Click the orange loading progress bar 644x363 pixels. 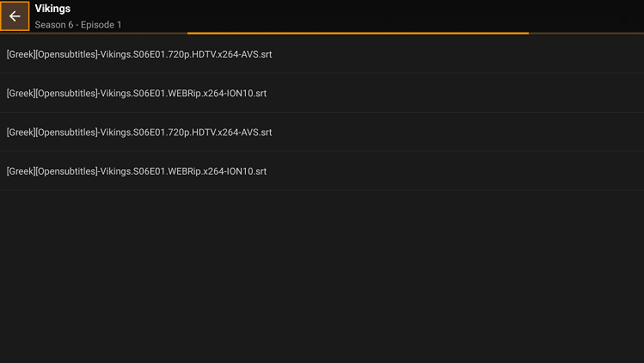click(x=357, y=33)
